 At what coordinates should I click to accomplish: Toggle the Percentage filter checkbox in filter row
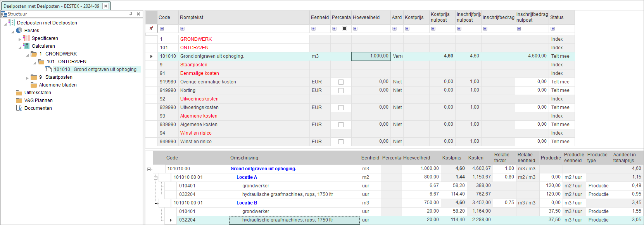pos(344,28)
